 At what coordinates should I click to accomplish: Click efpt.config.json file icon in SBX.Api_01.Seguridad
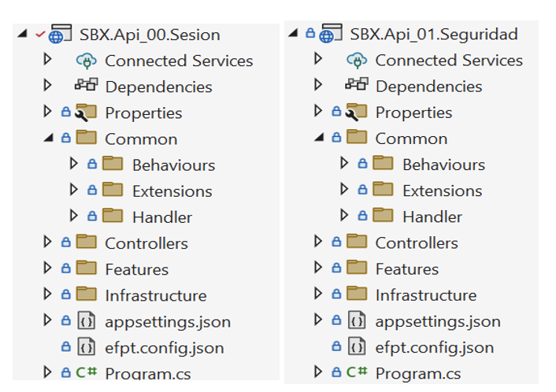pos(357,346)
